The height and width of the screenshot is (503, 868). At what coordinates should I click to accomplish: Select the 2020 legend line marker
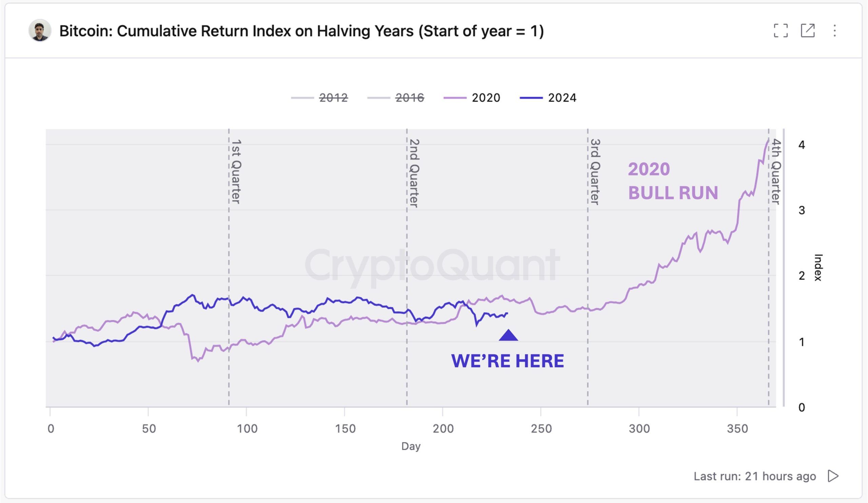(455, 98)
